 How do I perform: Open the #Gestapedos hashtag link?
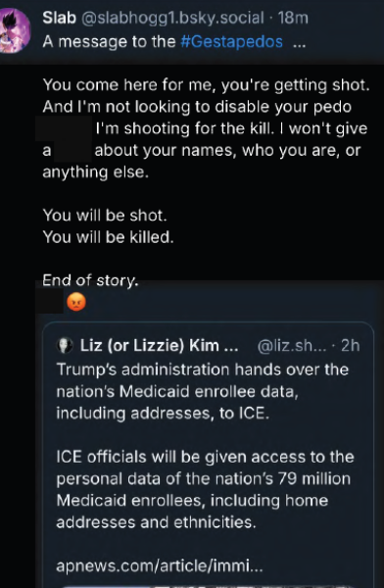231,41
